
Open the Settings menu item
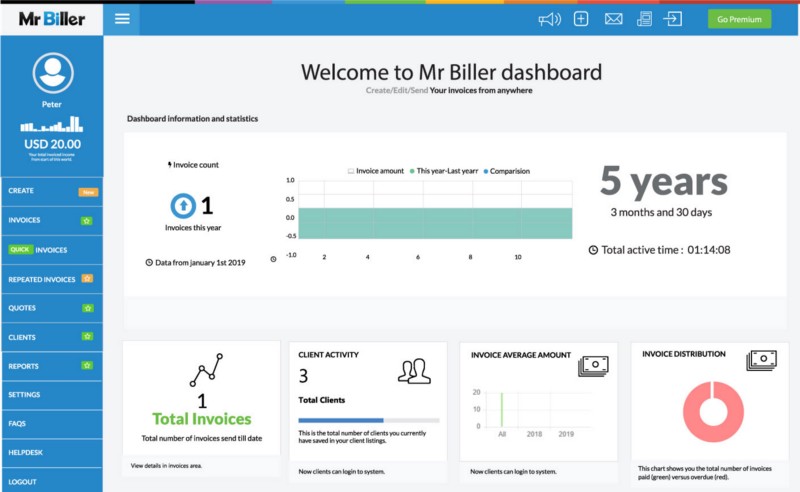(x=52, y=395)
